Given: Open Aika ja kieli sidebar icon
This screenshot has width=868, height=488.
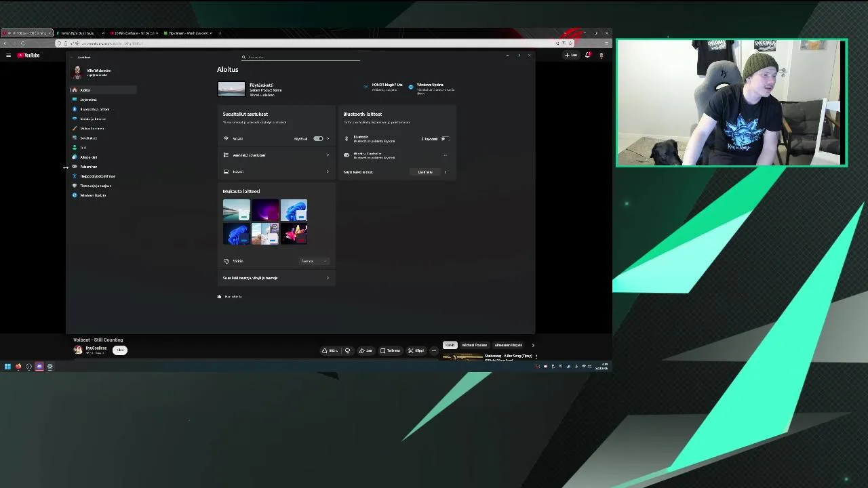Looking at the screenshot, I should (x=75, y=157).
